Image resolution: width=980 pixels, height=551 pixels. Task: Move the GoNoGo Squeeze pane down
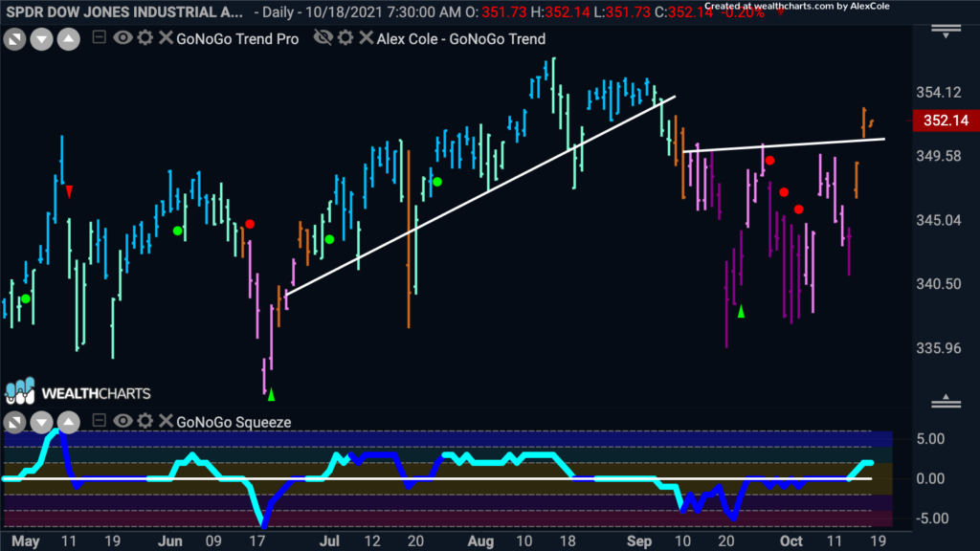pyautogui.click(x=42, y=422)
